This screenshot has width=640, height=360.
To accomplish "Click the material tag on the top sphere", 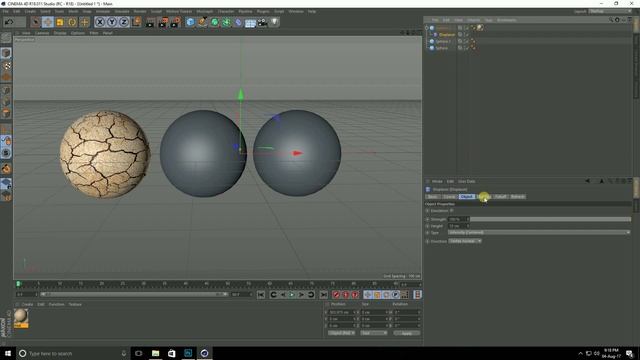I will 480,28.
